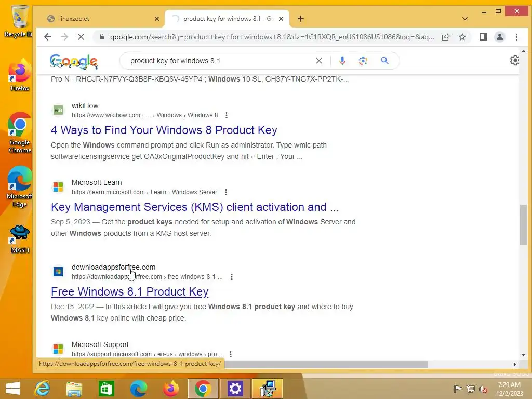Click the magnifier search button
The width and height of the screenshot is (532, 399).
tap(384, 61)
